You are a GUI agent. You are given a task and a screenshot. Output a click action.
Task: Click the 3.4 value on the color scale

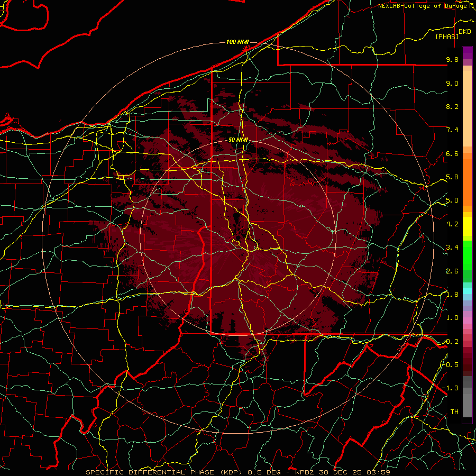(452, 248)
